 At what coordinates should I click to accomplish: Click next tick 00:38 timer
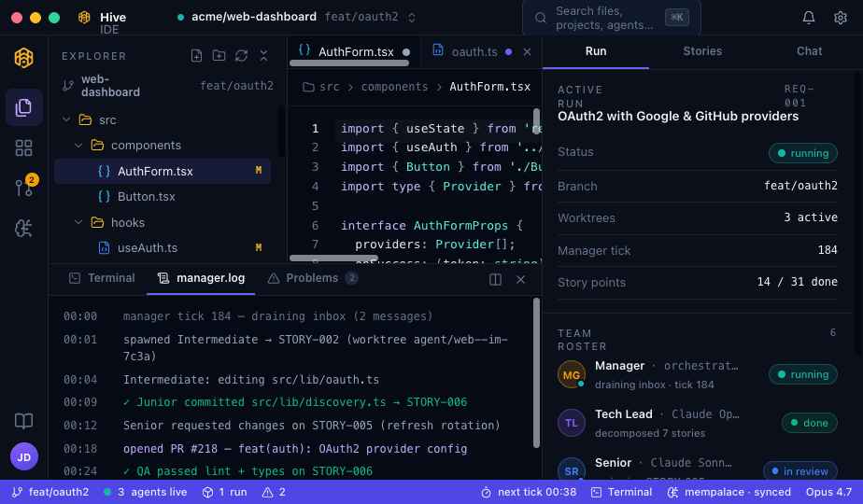(x=529, y=492)
